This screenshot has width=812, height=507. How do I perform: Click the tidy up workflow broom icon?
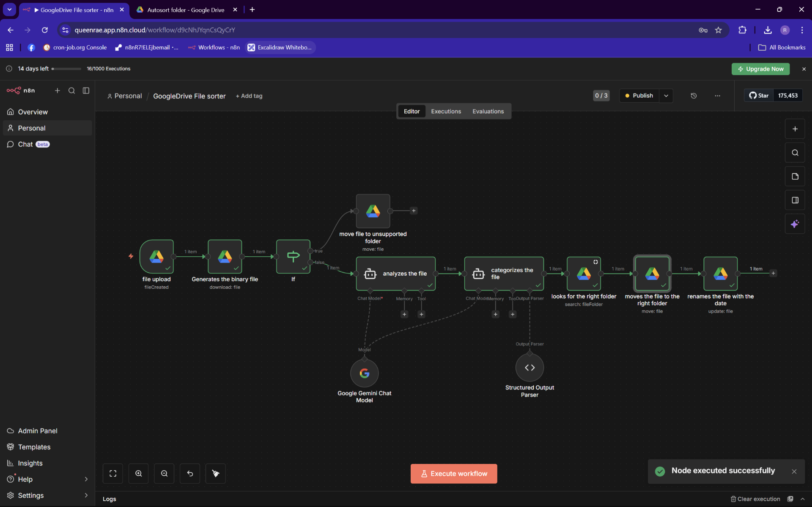(x=216, y=474)
